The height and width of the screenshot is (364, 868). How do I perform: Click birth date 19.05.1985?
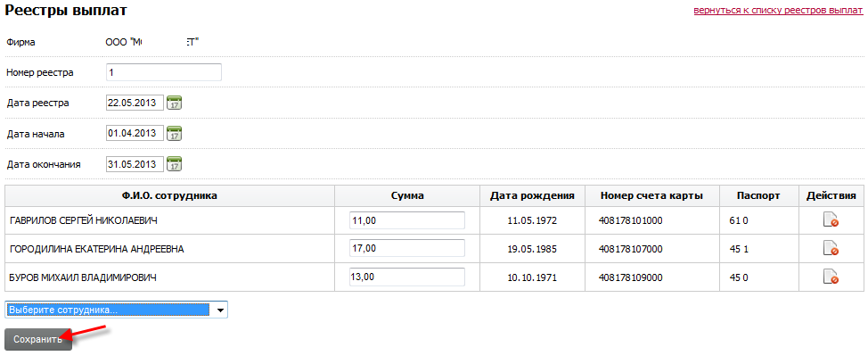click(532, 249)
